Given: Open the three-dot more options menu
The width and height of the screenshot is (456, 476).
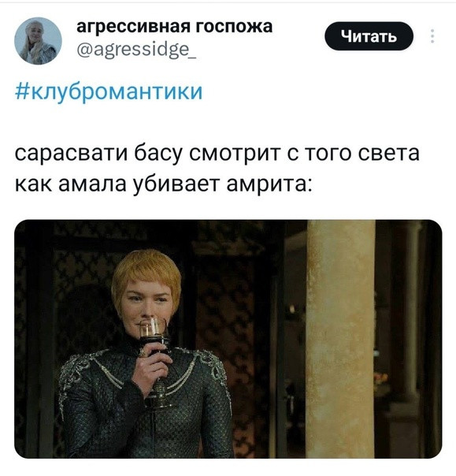Looking at the screenshot, I should click(432, 36).
